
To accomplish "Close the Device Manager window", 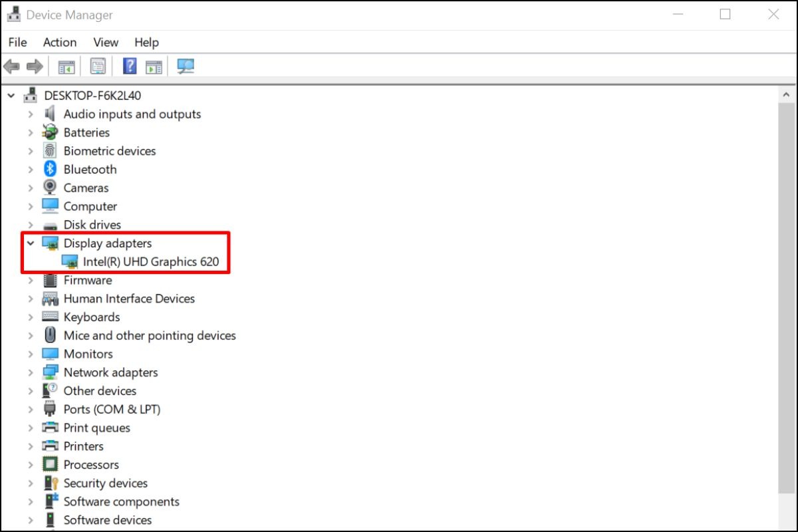I will tap(773, 14).
